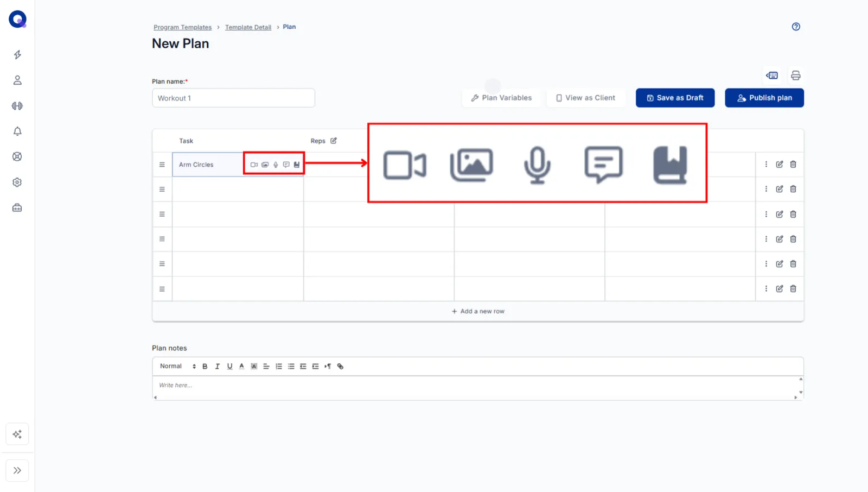Toggle underline in Plan notes
The height and width of the screenshot is (492, 868).
pyautogui.click(x=229, y=367)
